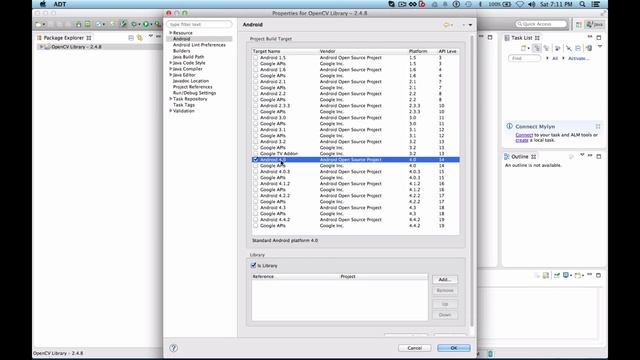Open the Outline view menu arrow

tap(582, 155)
